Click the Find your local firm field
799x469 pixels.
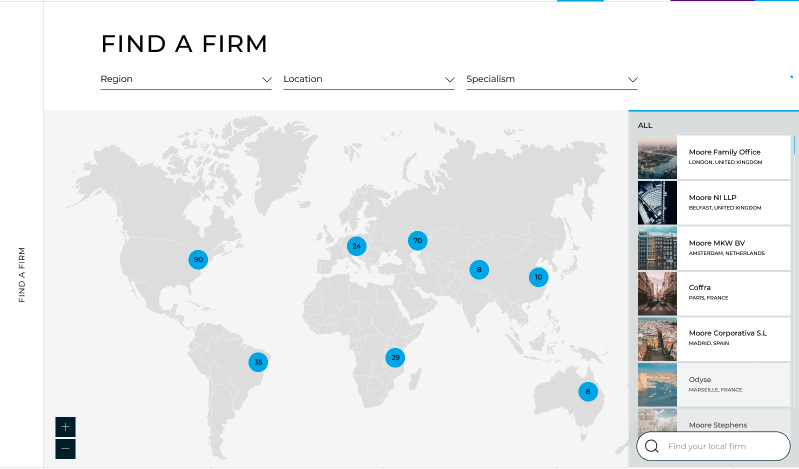coord(720,446)
